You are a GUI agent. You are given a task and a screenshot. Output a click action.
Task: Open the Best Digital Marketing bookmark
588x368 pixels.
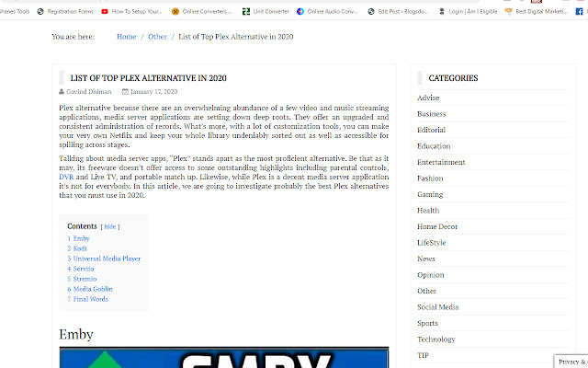(x=548, y=12)
